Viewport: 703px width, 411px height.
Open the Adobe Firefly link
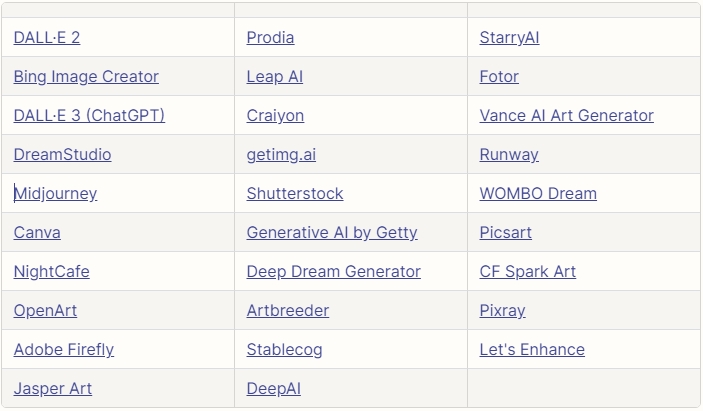coord(64,350)
